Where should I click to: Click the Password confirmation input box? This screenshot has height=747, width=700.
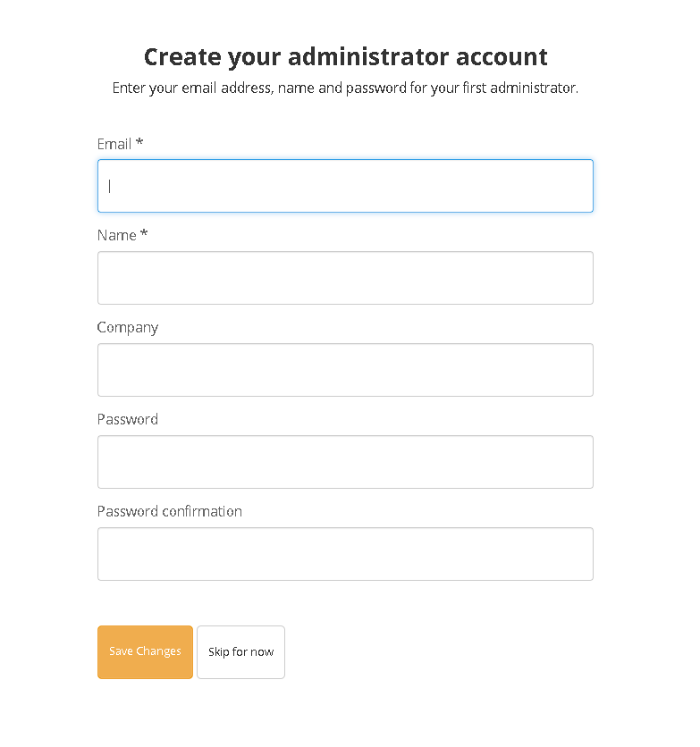click(x=345, y=554)
